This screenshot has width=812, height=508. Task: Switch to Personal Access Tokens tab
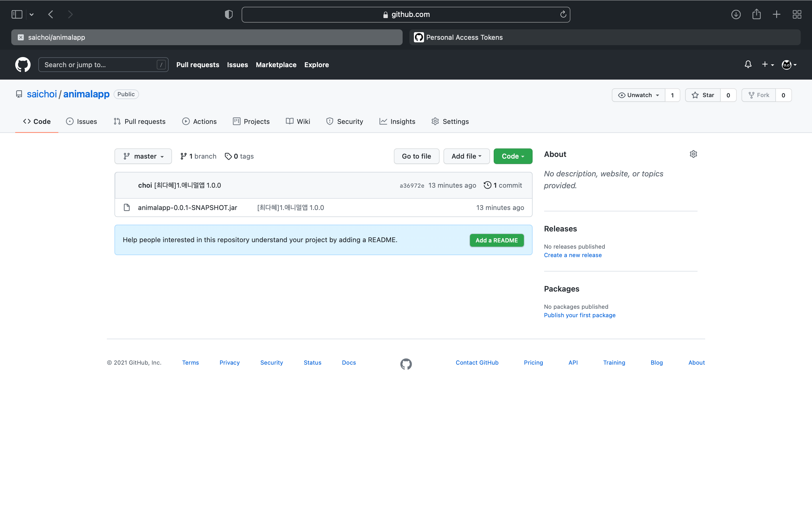click(605, 37)
